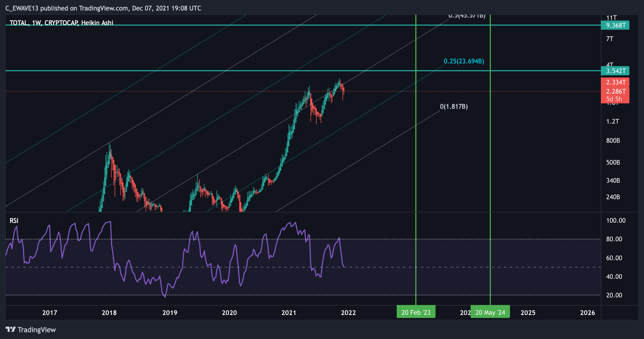Click the 2020 time axis label
Viewport: 644px width, 339px height.
click(229, 313)
